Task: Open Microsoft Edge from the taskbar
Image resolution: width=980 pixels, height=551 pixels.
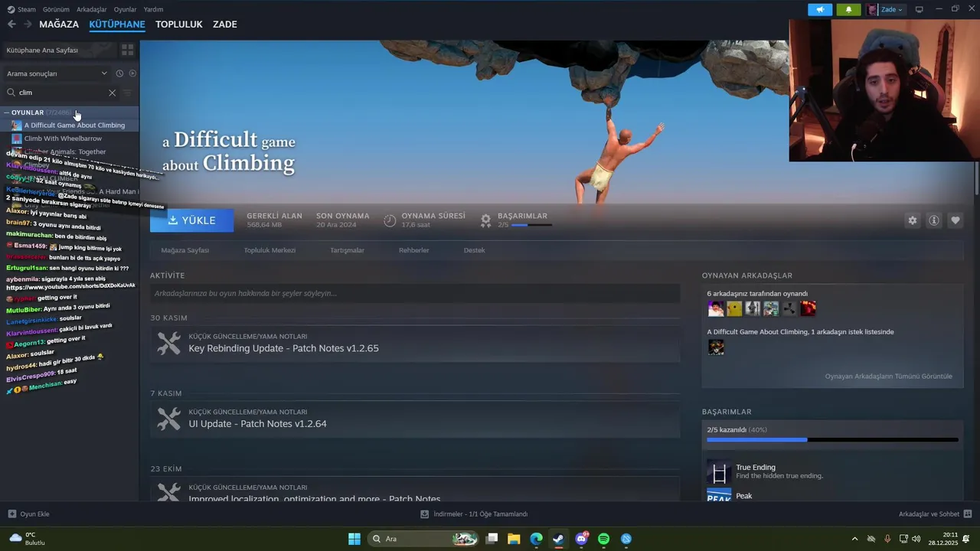Action: (536, 539)
